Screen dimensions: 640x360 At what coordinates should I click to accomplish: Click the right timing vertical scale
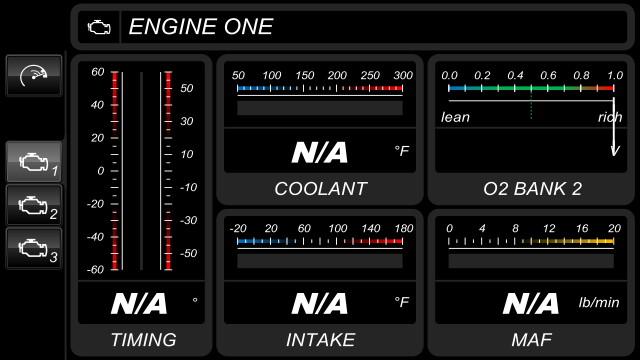(x=168, y=171)
